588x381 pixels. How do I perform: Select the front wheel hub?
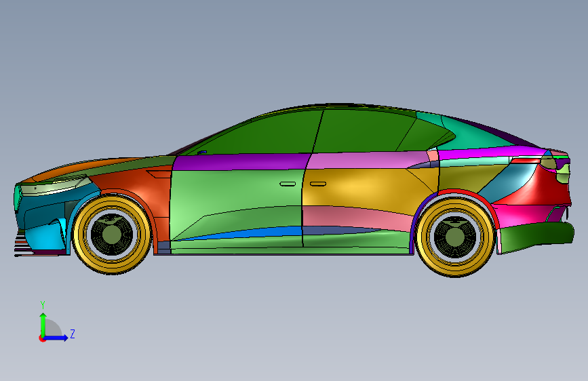(112, 235)
